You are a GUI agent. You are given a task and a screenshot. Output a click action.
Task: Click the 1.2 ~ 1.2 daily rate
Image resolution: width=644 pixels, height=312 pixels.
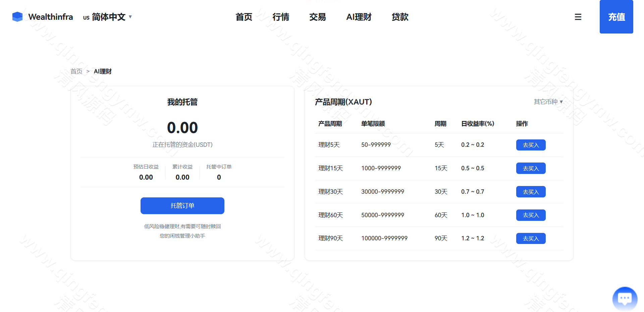pyautogui.click(x=473, y=238)
